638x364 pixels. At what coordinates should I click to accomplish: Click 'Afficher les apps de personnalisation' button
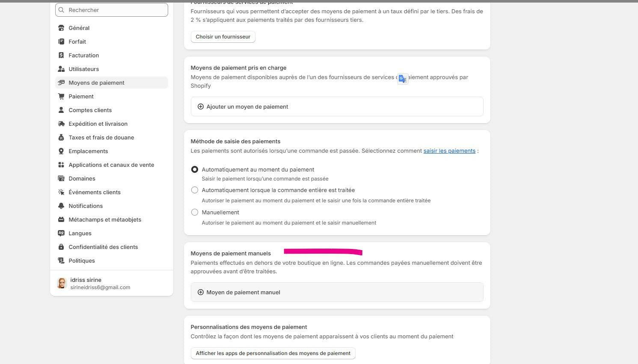[x=273, y=353]
